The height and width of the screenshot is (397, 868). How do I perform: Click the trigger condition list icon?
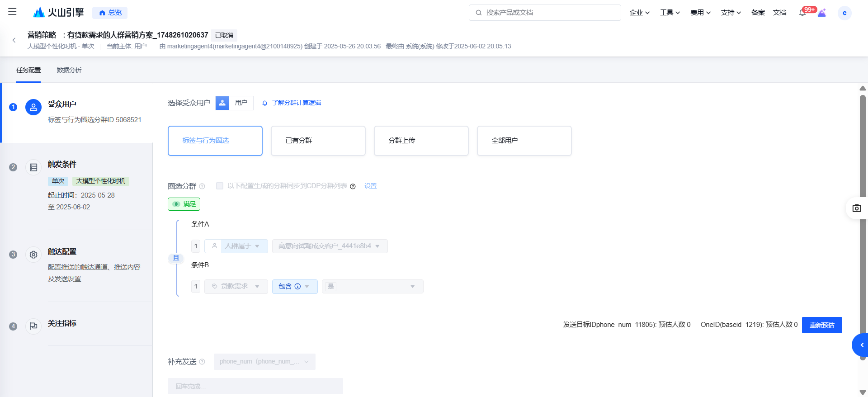(33, 167)
